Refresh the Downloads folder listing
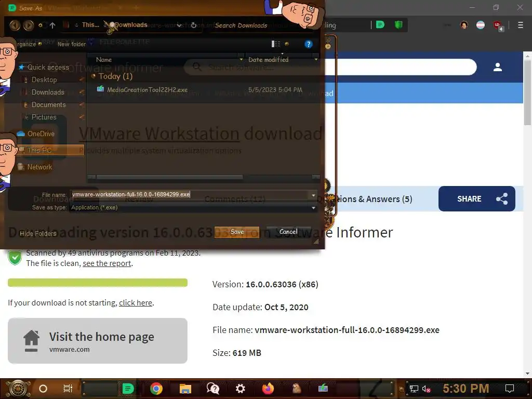Viewport: 532px width, 399px height. pyautogui.click(x=193, y=25)
